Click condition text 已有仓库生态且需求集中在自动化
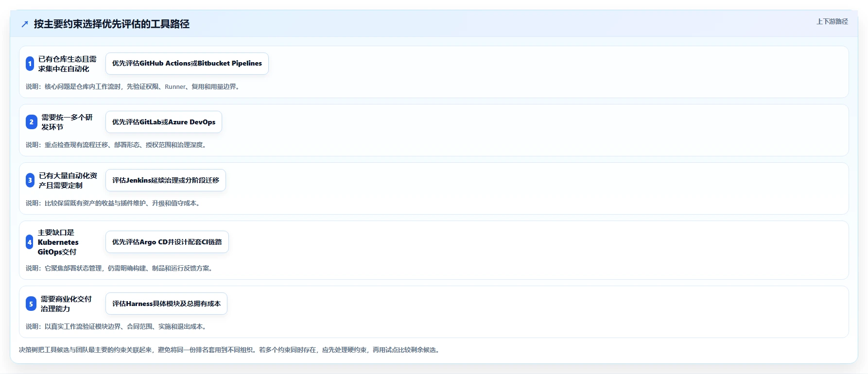Screen dimensions: 868x374 [68, 64]
